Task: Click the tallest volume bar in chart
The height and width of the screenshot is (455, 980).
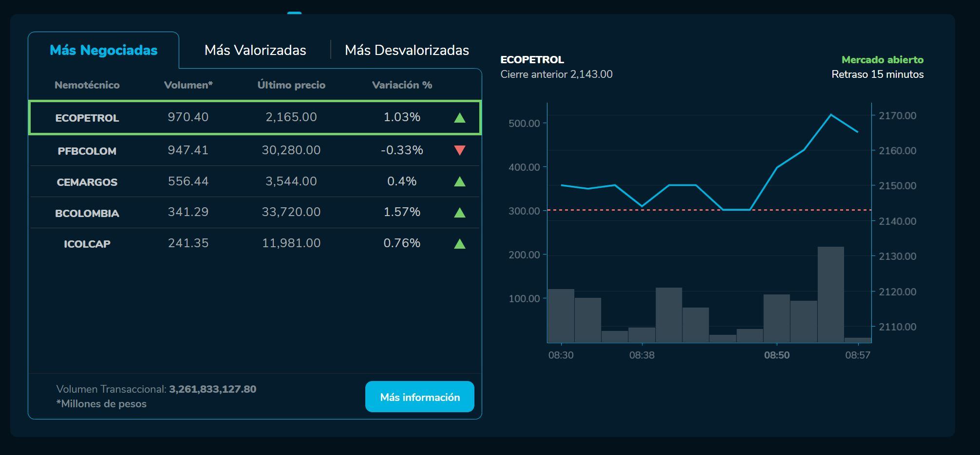Action: click(x=830, y=294)
